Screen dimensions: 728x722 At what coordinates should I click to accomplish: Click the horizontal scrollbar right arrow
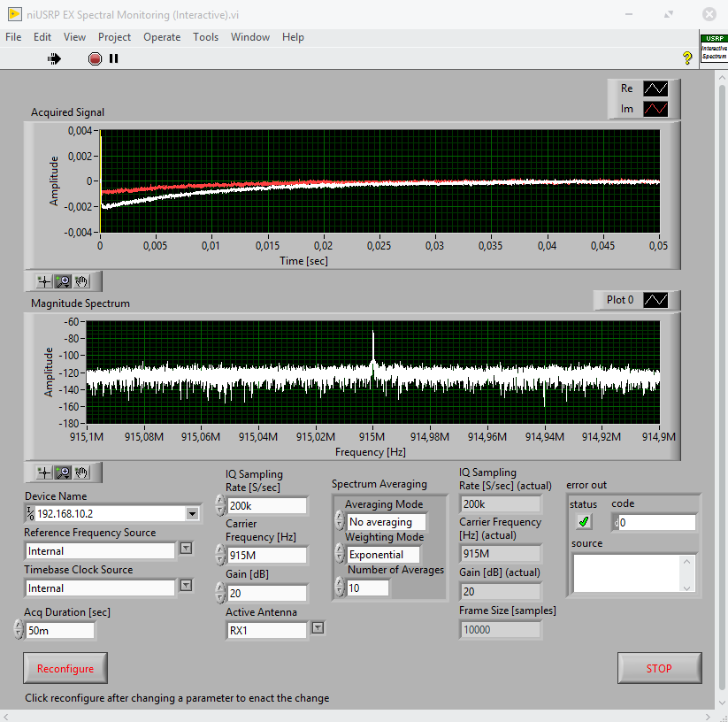point(708,717)
